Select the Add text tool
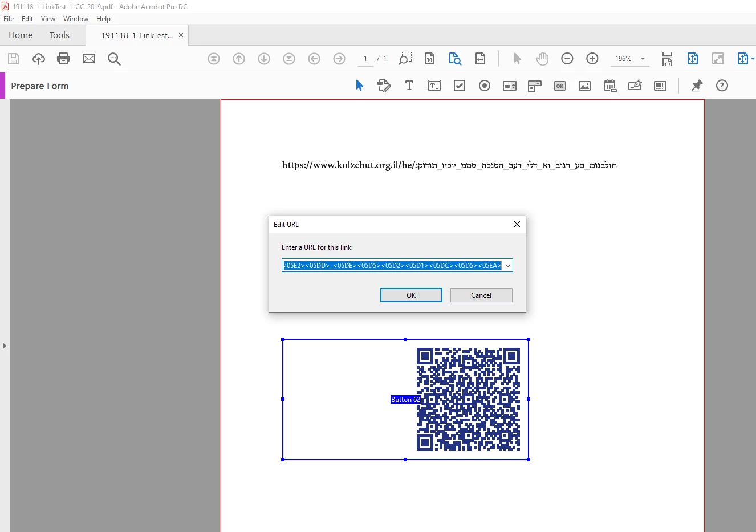756x532 pixels. tap(409, 86)
